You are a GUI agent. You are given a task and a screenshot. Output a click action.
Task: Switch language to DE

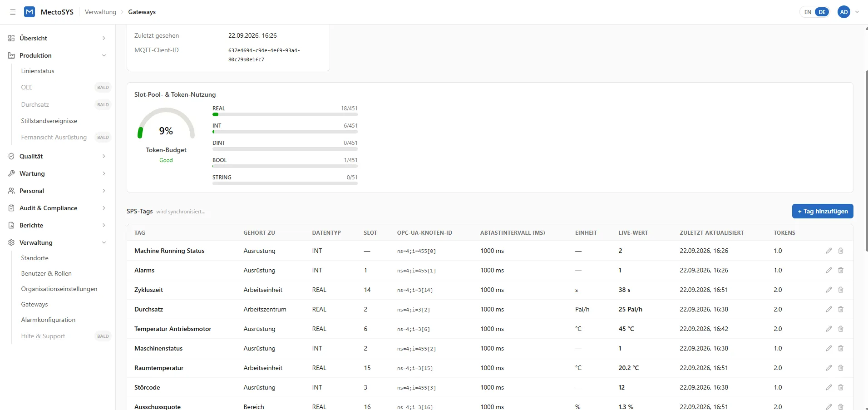click(822, 12)
